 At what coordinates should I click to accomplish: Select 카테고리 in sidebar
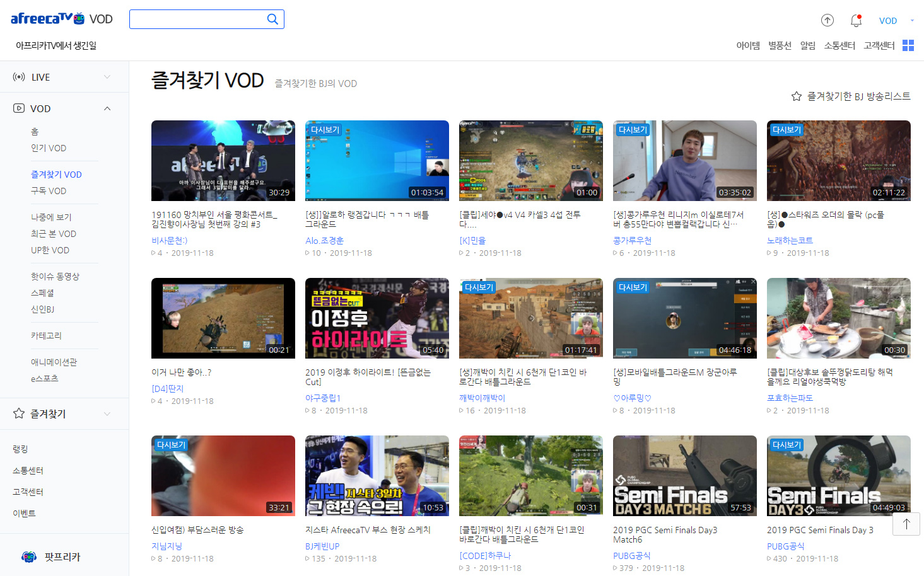pyautogui.click(x=46, y=336)
